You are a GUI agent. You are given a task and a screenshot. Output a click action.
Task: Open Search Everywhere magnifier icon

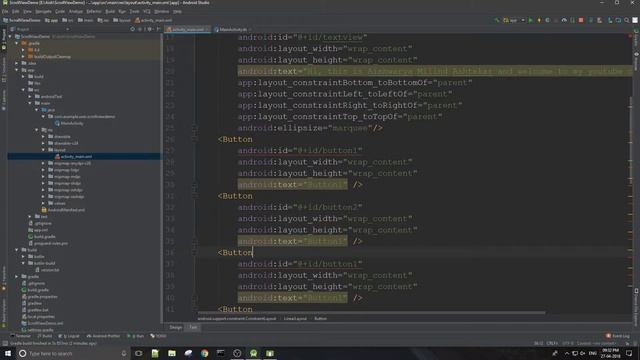click(627, 20)
